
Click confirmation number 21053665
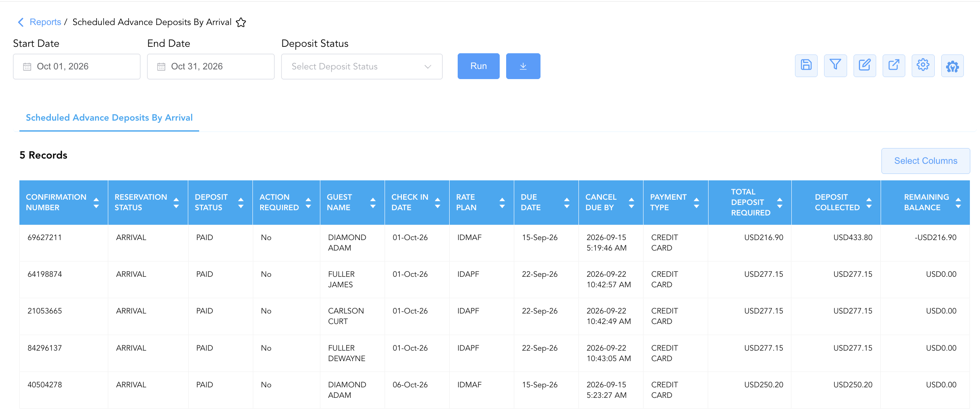point(44,311)
